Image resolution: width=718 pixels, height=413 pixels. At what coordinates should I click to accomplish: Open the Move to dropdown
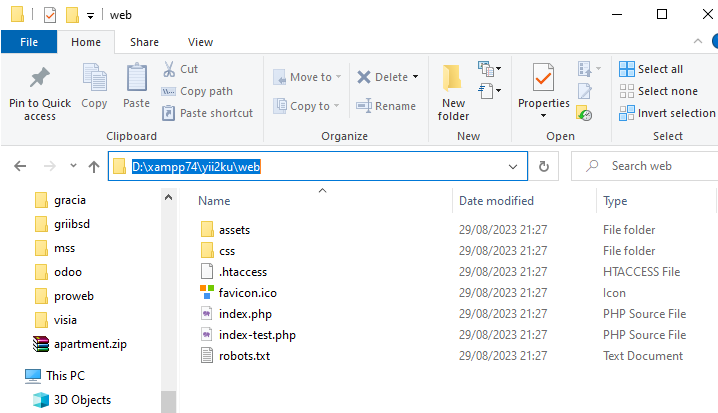click(307, 77)
